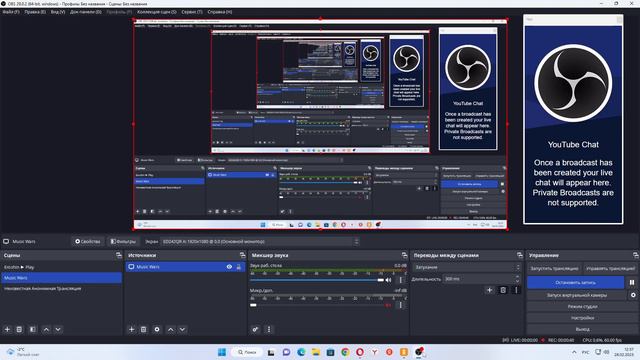Viewport: 640px width, 360px height.
Task: Open source Properties (Свойства) button
Action: pos(87,242)
